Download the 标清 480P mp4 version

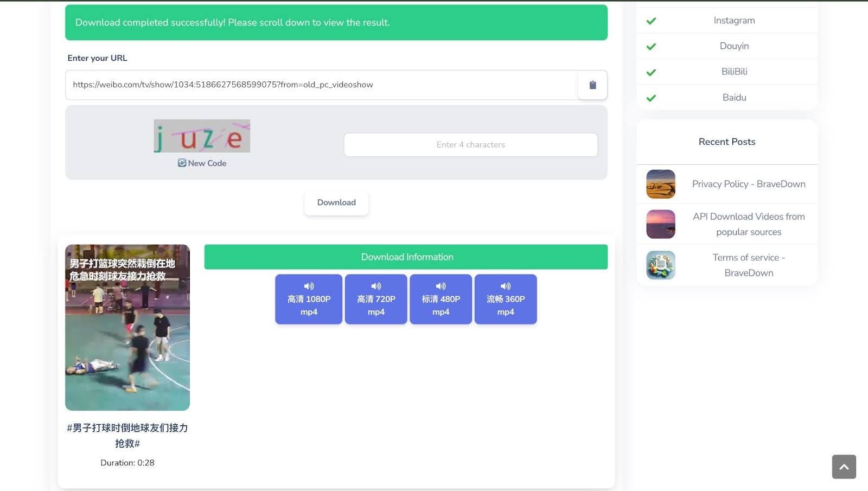pyautogui.click(x=441, y=299)
